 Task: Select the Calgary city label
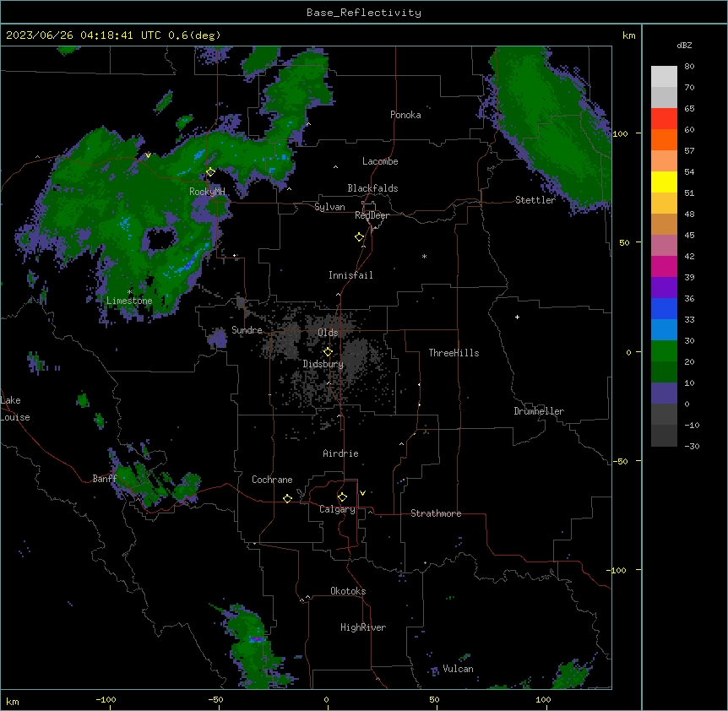pos(337,509)
